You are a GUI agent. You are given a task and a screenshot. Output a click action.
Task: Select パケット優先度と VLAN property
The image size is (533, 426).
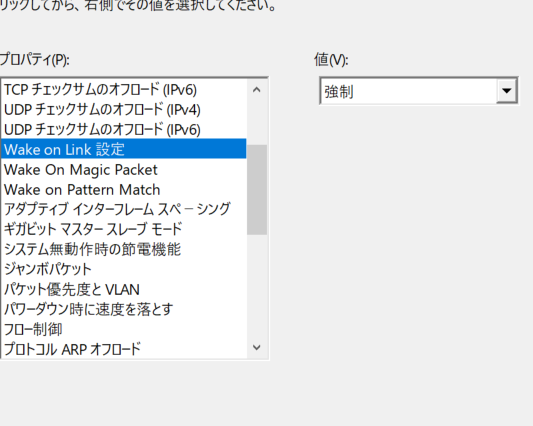click(124, 290)
